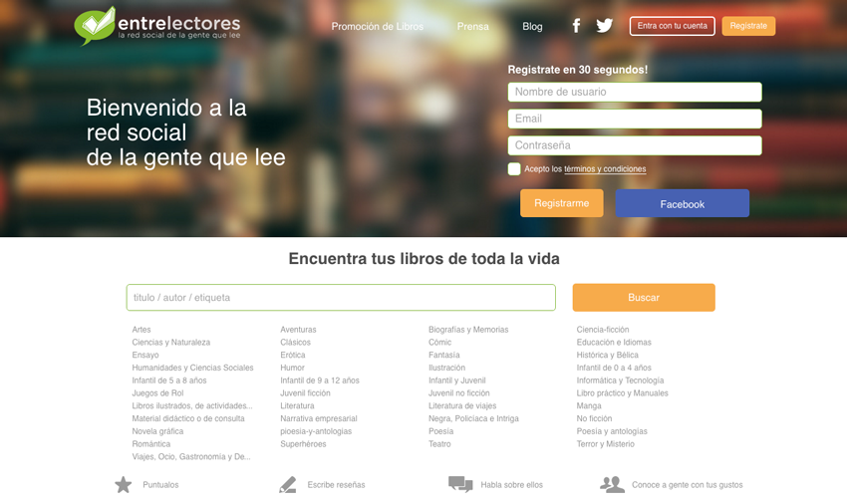
Task: Click the orange Registrarme button
Action: pyautogui.click(x=562, y=203)
